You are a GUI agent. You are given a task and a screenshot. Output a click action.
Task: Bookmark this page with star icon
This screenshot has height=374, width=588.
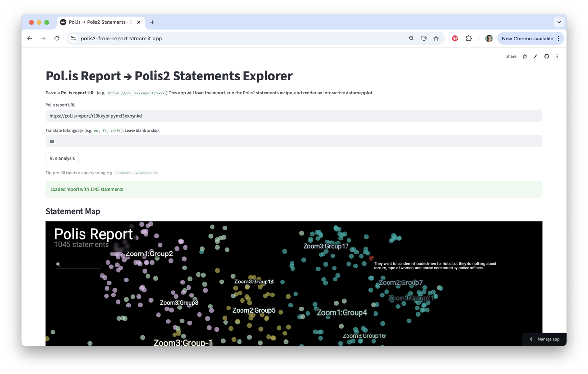[436, 39]
